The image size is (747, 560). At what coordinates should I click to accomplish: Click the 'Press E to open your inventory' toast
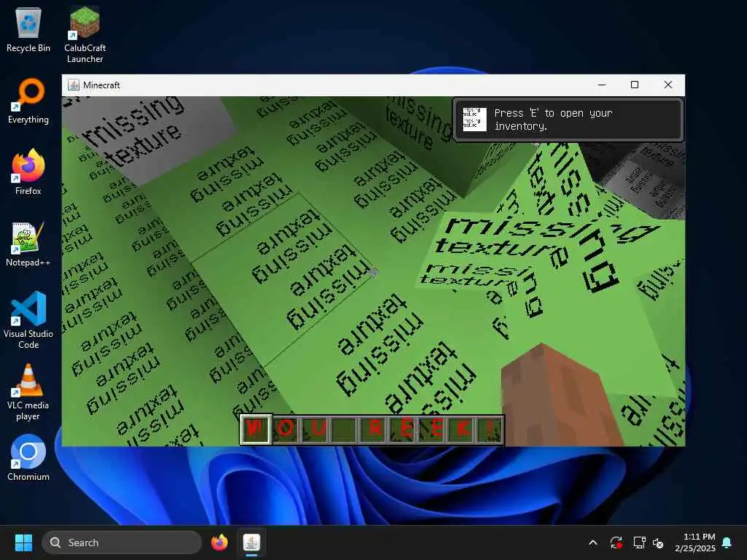coord(568,120)
